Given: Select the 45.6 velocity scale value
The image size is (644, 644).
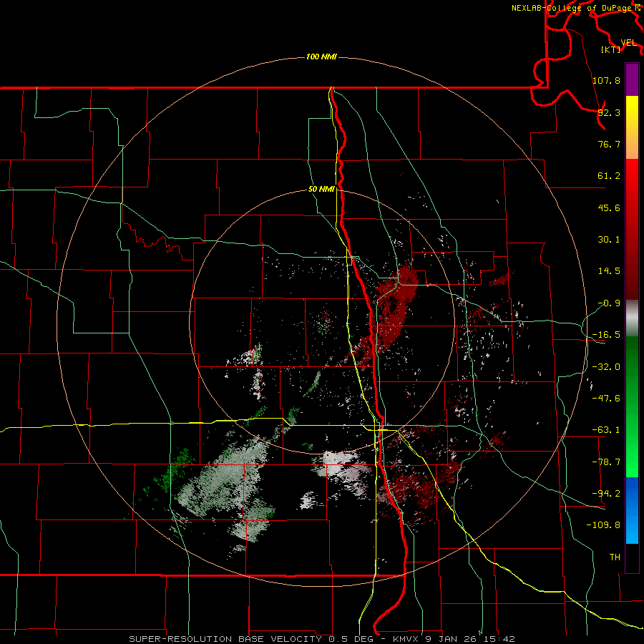Looking at the screenshot, I should tap(609, 208).
